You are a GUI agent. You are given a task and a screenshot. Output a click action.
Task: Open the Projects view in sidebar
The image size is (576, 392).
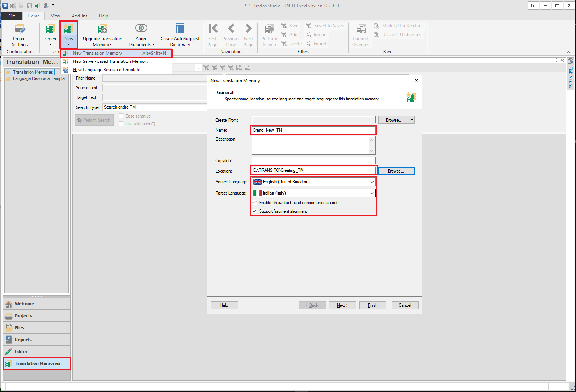(37, 316)
